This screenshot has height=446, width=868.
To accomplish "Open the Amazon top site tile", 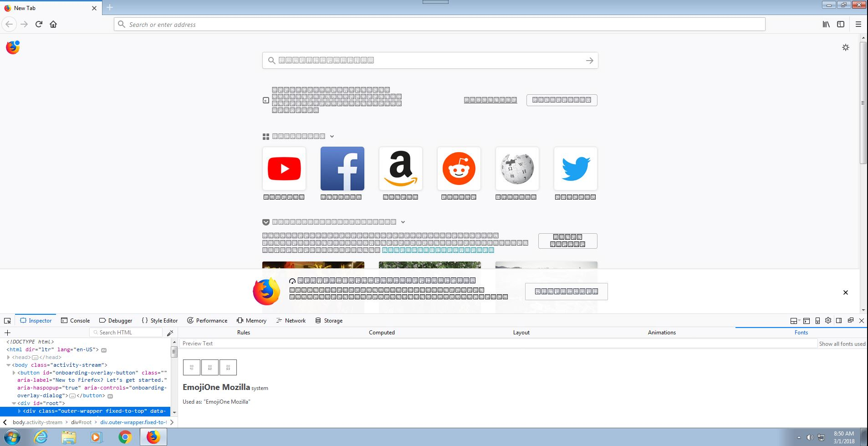I will tap(401, 169).
